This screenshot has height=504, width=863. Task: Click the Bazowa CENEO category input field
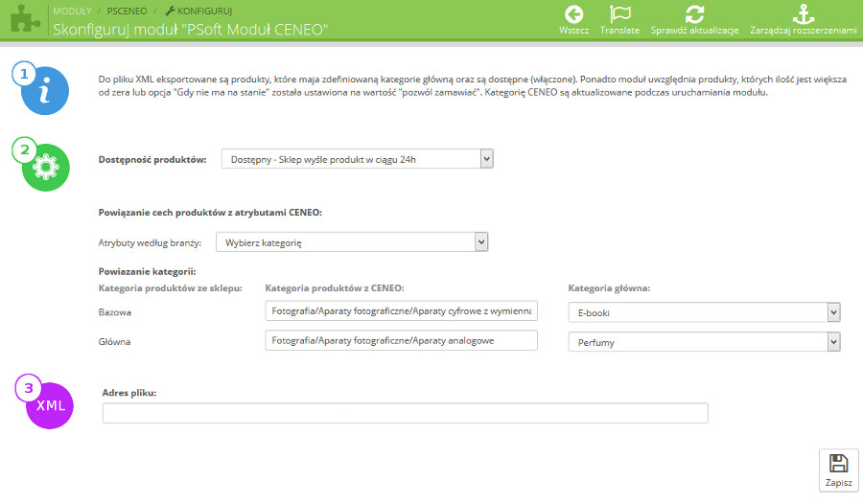[x=401, y=310]
